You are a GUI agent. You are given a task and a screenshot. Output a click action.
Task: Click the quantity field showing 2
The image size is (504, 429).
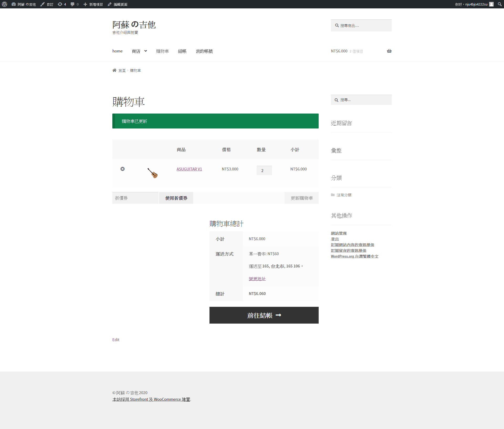pos(264,170)
